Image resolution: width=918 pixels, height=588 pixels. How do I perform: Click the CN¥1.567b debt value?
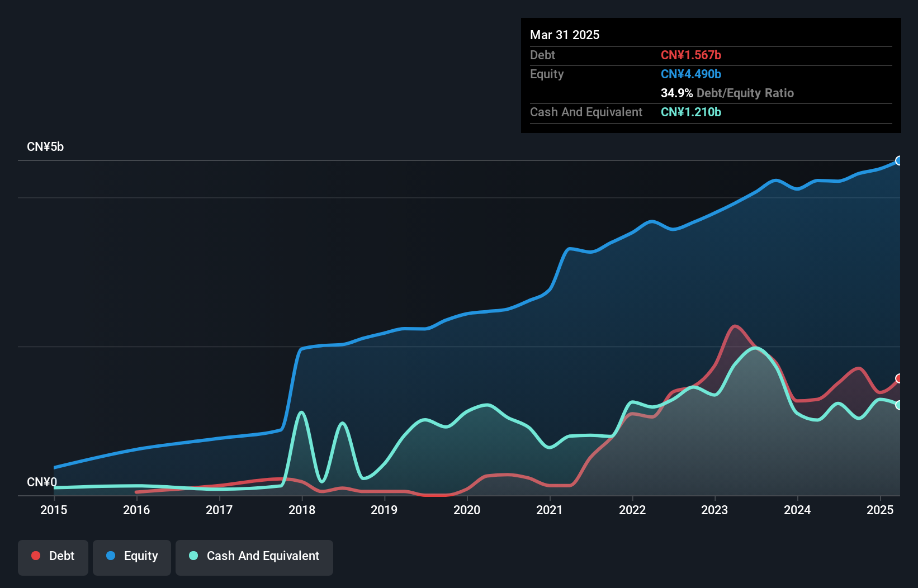point(691,55)
